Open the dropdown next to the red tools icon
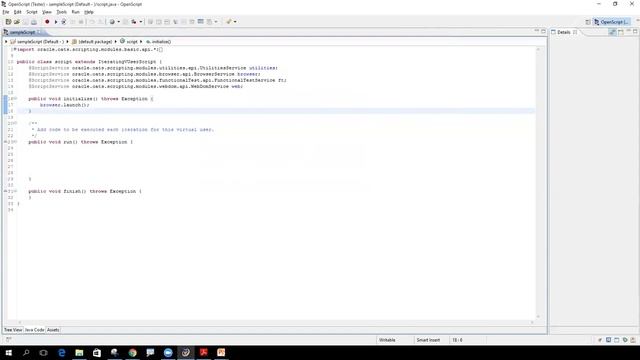 point(140,22)
